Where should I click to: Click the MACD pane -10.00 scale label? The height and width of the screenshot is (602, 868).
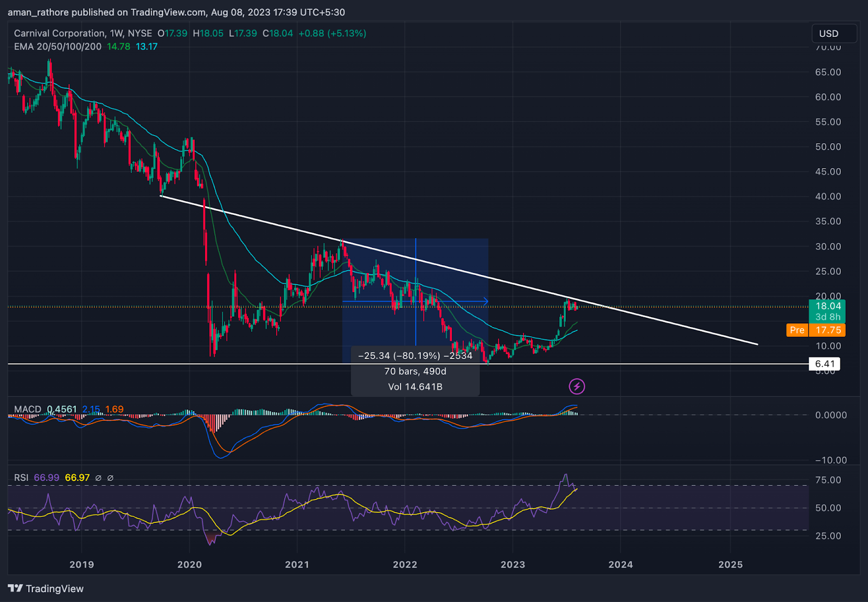(x=831, y=460)
